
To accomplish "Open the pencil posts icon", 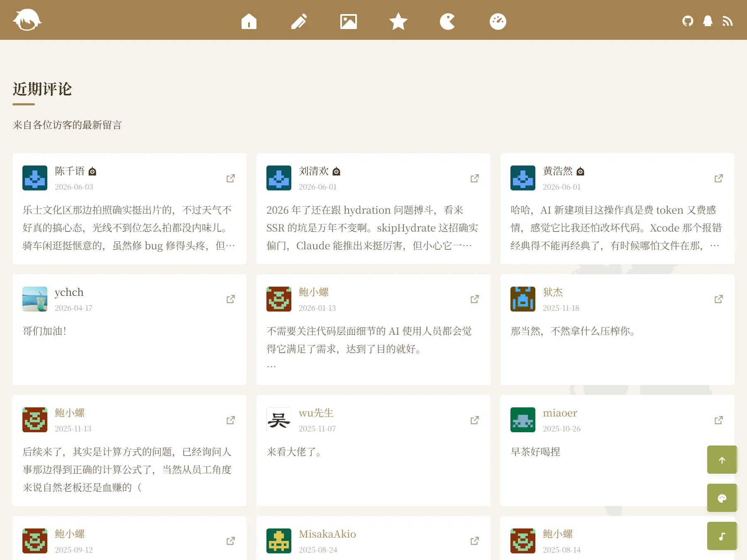I will click(299, 21).
